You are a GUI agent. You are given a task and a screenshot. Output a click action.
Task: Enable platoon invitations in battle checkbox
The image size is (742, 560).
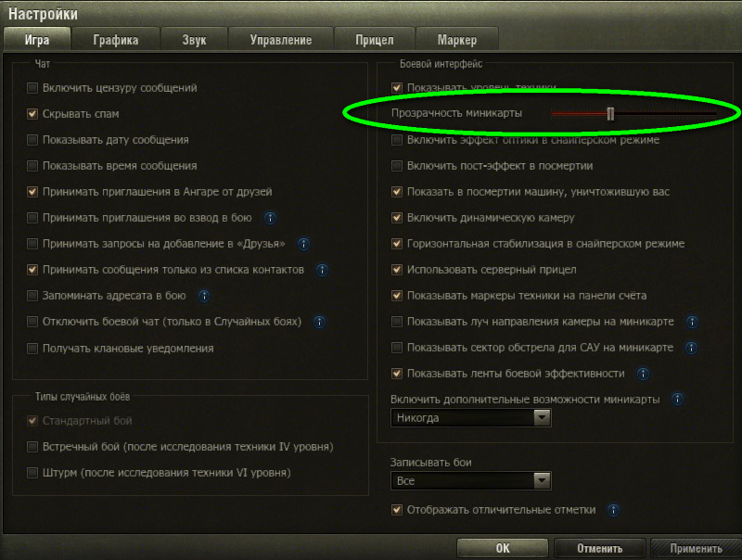[32, 218]
